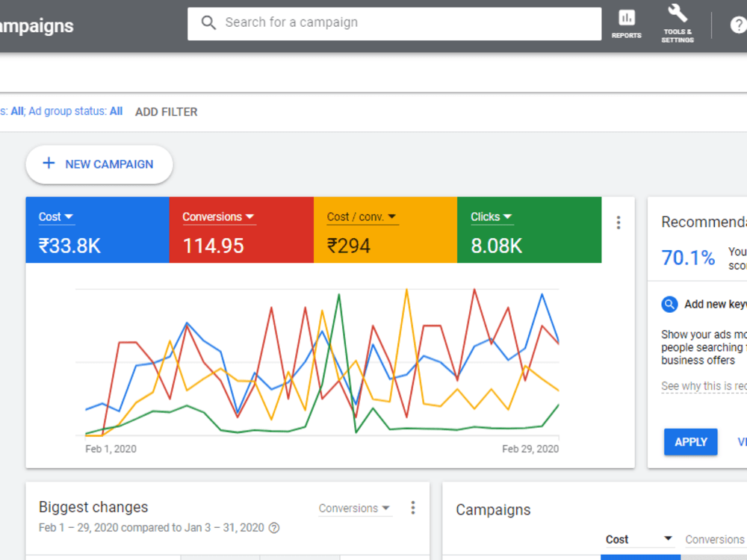Click the Campaigns card heading
The width and height of the screenshot is (747, 560).
493,510
